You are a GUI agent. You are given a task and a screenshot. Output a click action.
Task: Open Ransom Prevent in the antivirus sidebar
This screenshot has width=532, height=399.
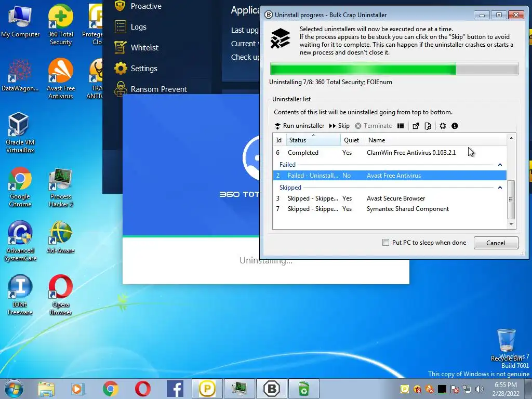coord(159,89)
